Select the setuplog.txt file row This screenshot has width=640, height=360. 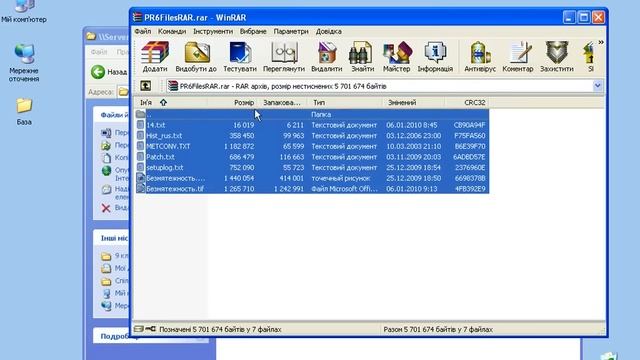(x=312, y=167)
